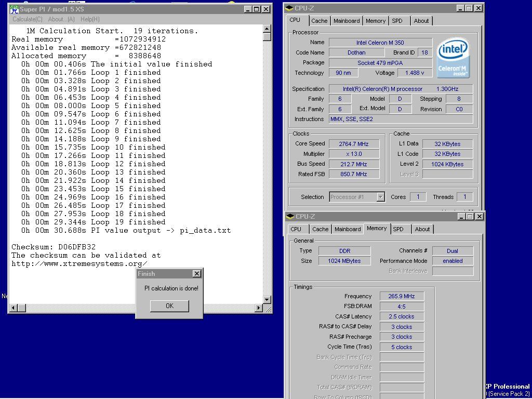The height and width of the screenshot is (399, 532).
Task: Click Super PI vertical scrollbar down arrow
Action: 267,300
